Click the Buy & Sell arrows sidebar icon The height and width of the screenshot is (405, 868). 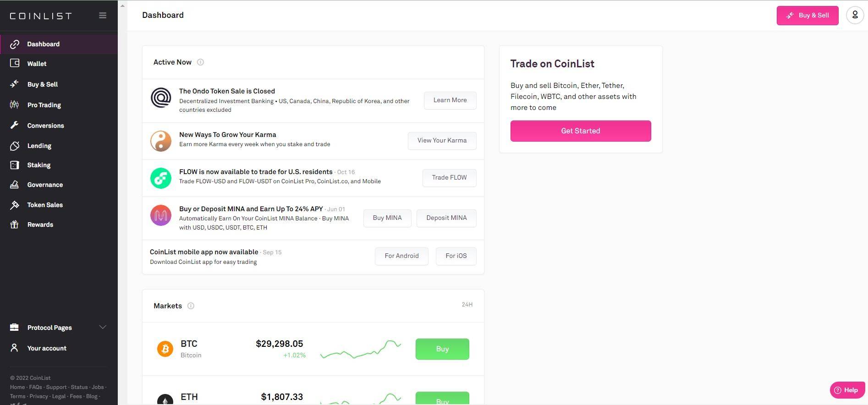(15, 84)
